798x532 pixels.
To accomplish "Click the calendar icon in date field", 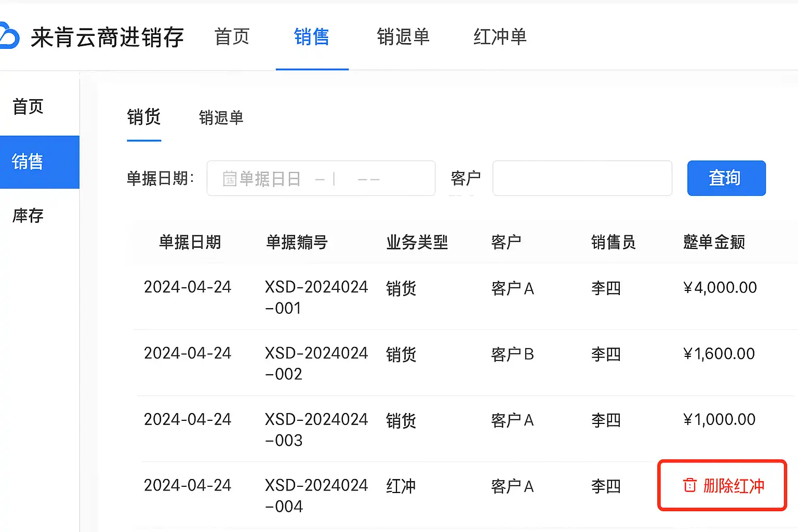I will coord(229,179).
